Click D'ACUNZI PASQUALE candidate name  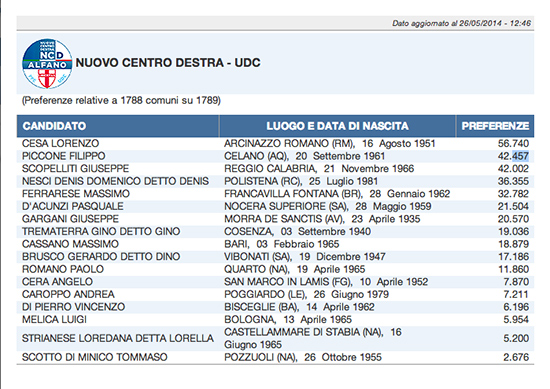pos(73,206)
